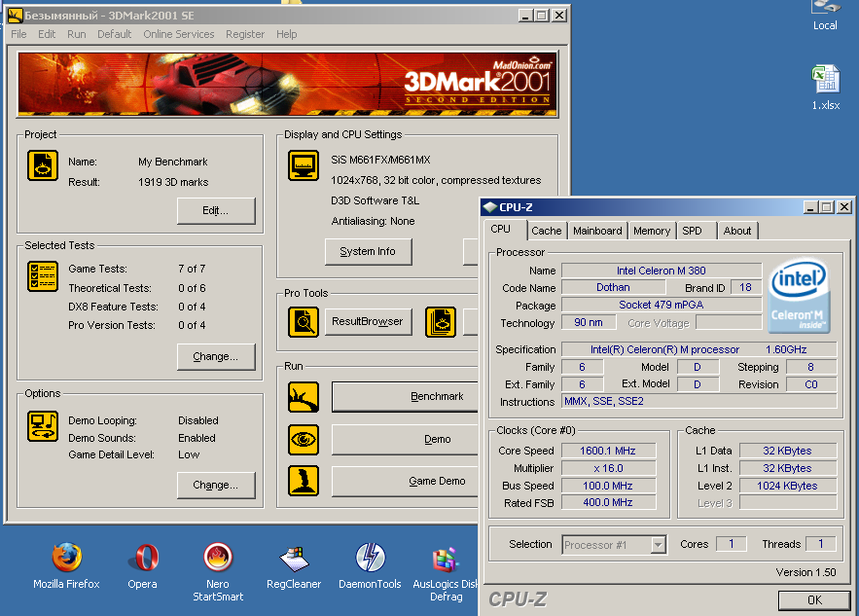Click the Dothan code name field
This screenshot has height=616, width=859.
pos(614,288)
